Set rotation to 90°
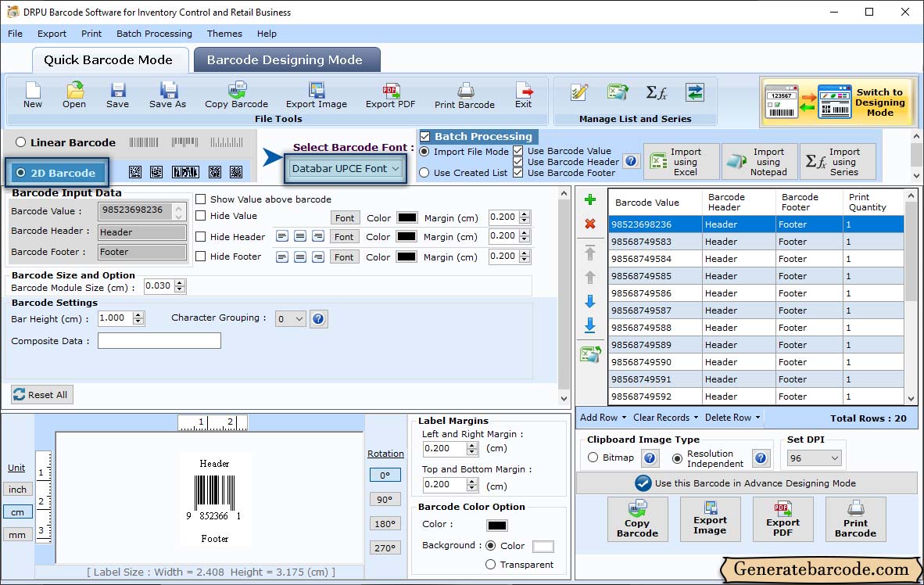 385,500
